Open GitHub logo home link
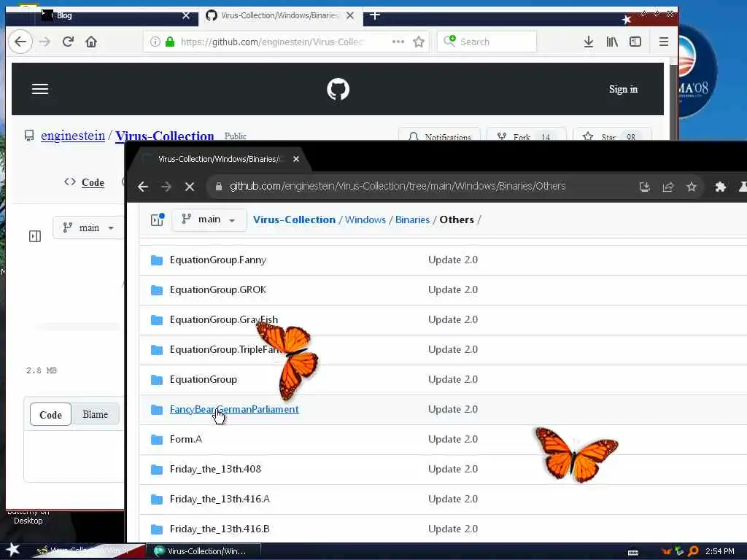747x560 pixels. [338, 89]
